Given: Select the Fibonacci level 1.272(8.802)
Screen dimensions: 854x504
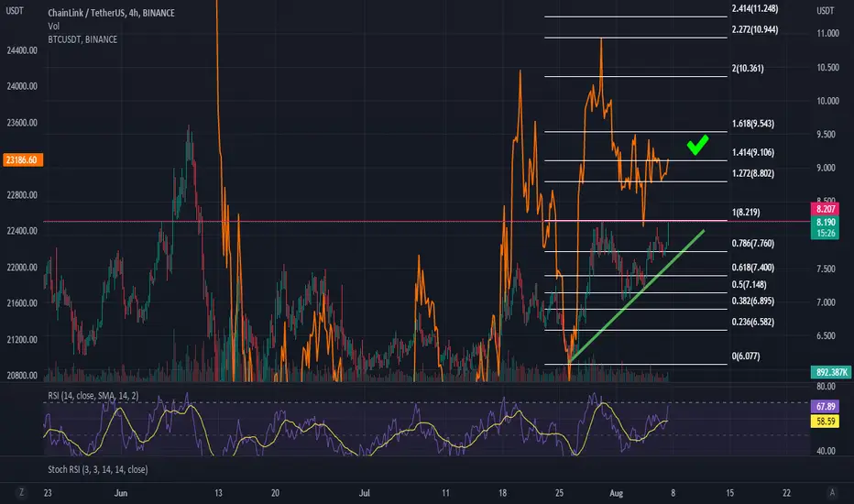Looking at the screenshot, I should [x=752, y=173].
